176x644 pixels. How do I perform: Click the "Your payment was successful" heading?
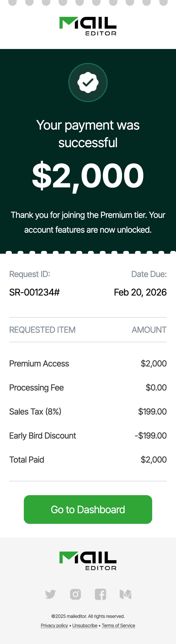pos(88,134)
